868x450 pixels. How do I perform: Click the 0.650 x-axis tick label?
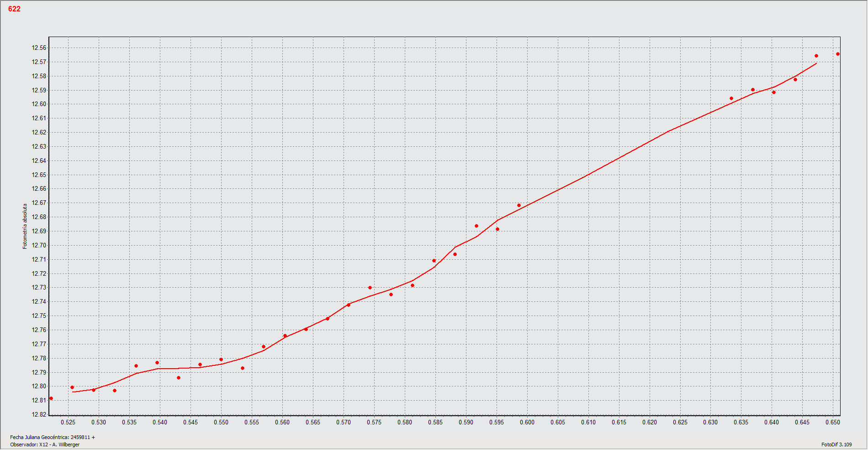point(833,423)
